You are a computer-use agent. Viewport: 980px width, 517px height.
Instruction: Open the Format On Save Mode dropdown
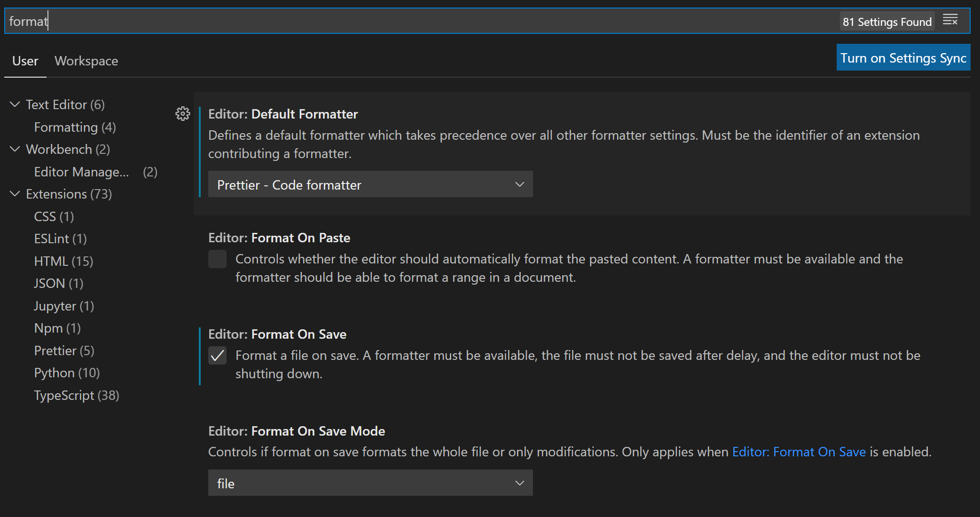pyautogui.click(x=370, y=483)
